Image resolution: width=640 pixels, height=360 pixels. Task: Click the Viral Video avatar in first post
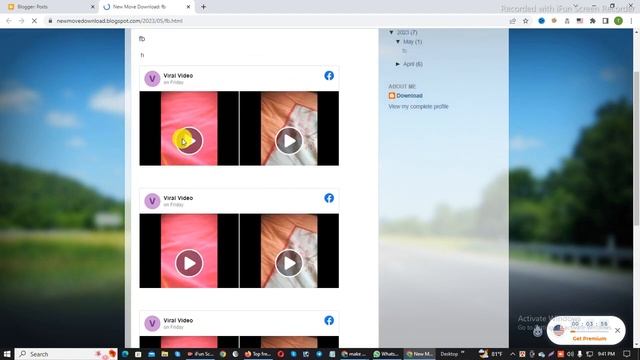coord(152,79)
